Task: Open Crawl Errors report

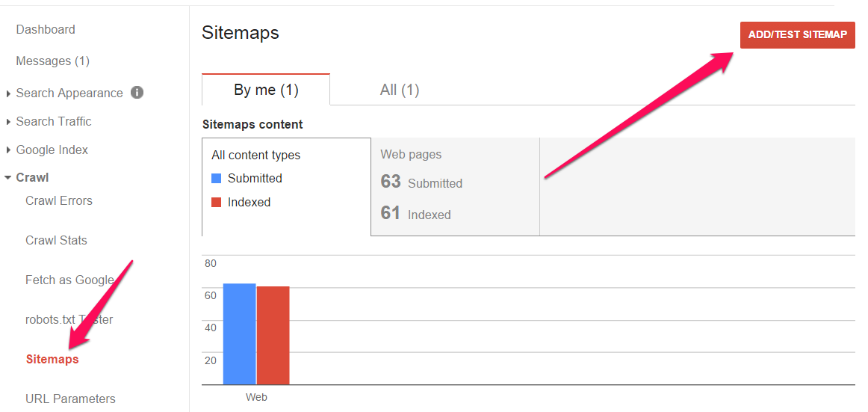Action: 59,200
